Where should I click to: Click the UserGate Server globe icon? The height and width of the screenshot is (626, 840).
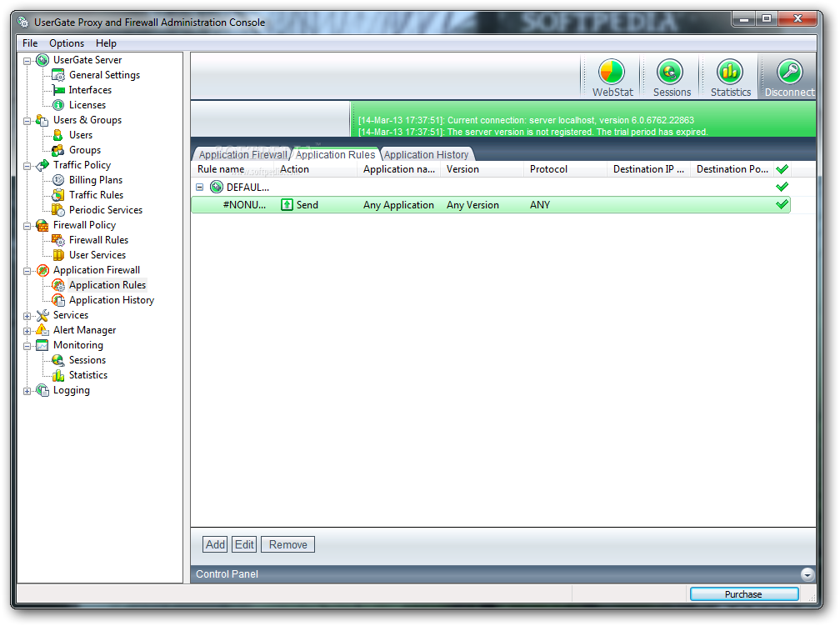click(x=42, y=60)
